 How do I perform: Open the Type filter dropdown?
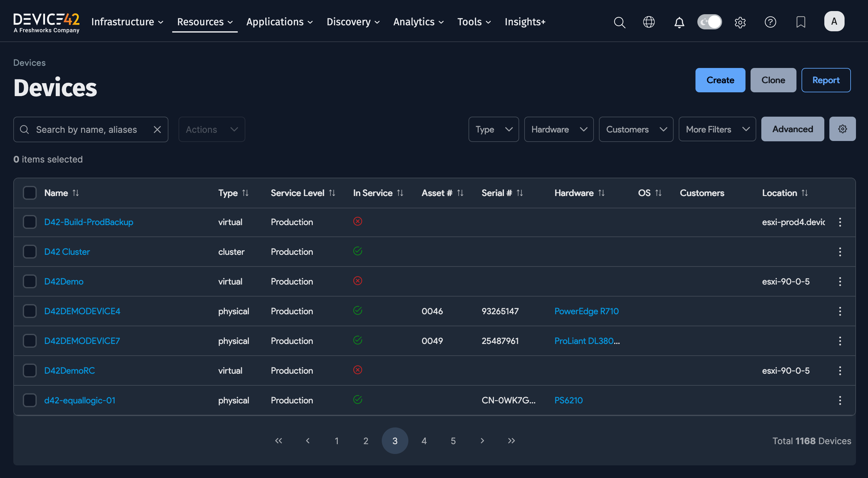coord(493,129)
